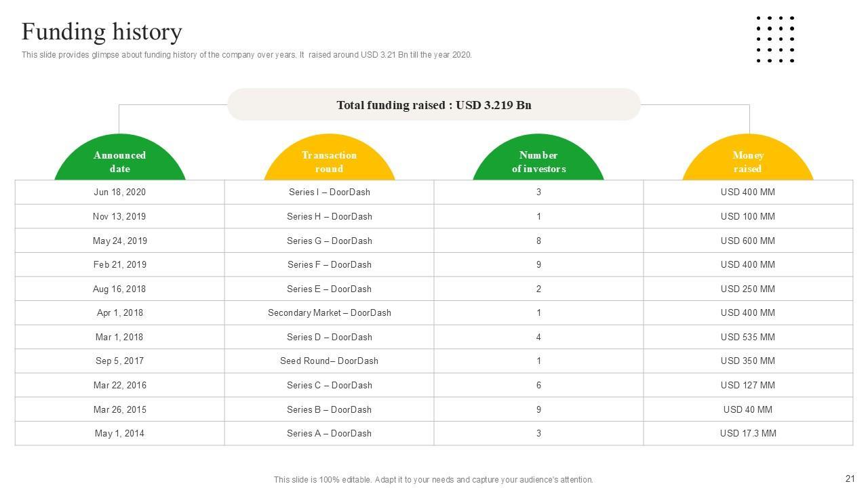Select the Aug 16, 2018 date cell
The width and height of the screenshot is (868, 488).
pos(120,289)
